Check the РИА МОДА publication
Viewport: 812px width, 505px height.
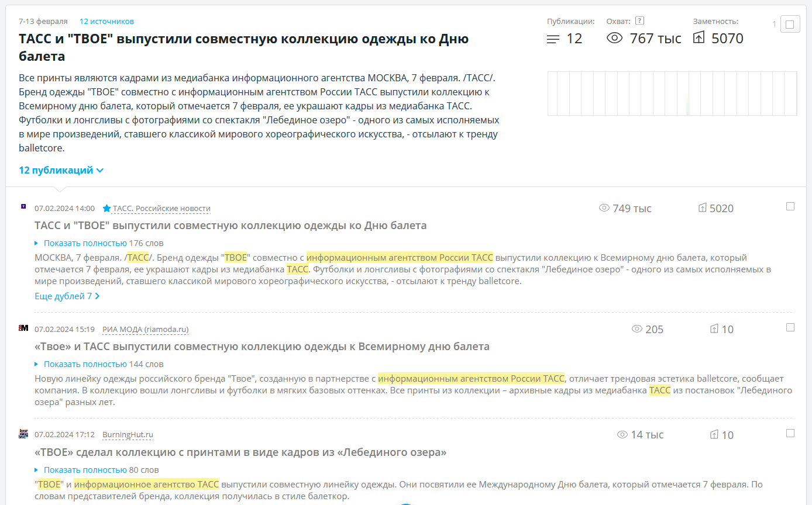790,327
